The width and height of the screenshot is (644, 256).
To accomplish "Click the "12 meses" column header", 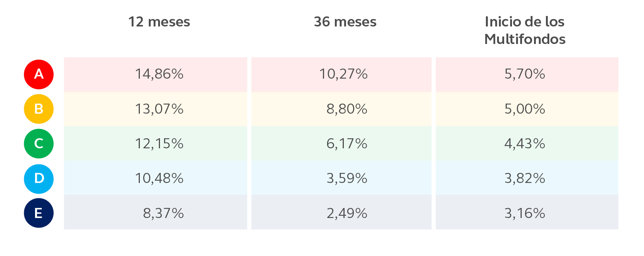I will point(159,22).
